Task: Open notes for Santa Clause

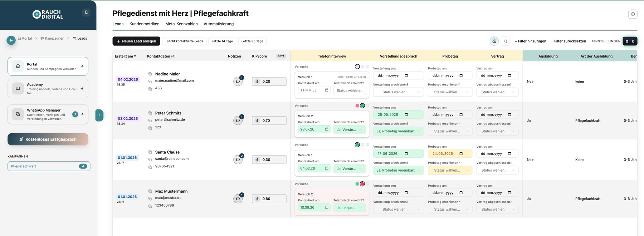Action: (238, 160)
